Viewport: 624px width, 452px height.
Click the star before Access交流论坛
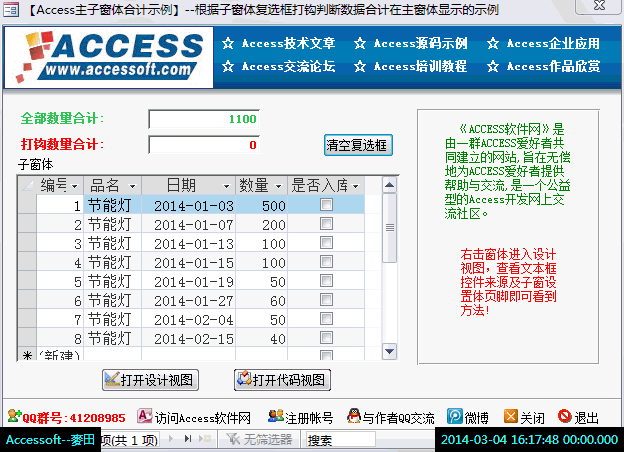(228, 66)
